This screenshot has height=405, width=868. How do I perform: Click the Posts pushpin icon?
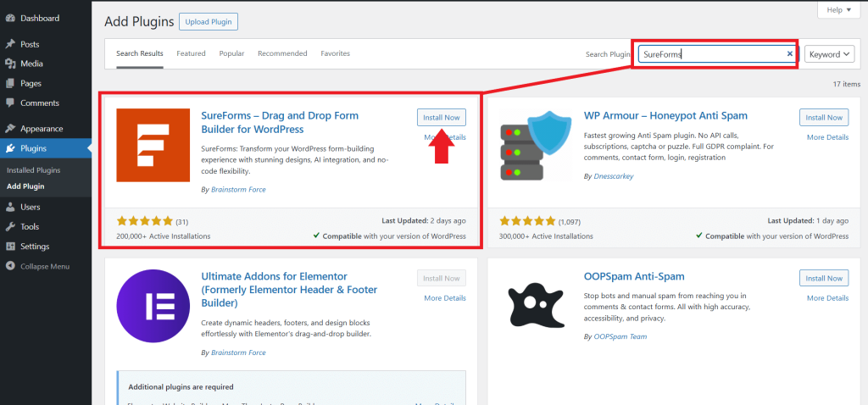pyautogui.click(x=10, y=44)
